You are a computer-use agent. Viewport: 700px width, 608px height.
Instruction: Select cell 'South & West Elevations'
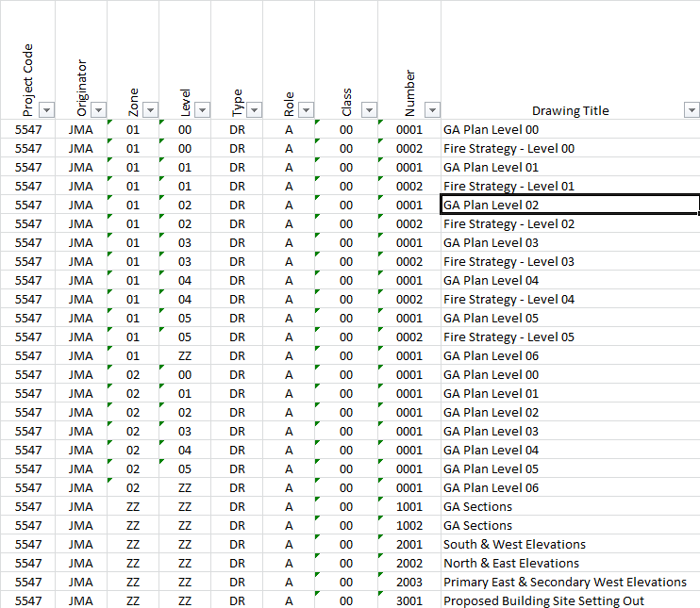coord(570,544)
